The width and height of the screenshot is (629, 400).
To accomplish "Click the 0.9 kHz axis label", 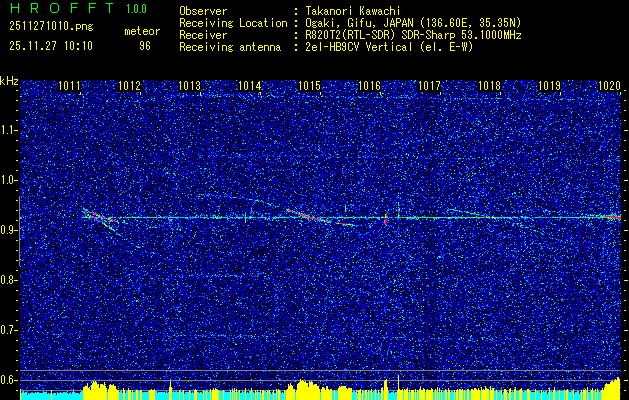I will [x=8, y=230].
